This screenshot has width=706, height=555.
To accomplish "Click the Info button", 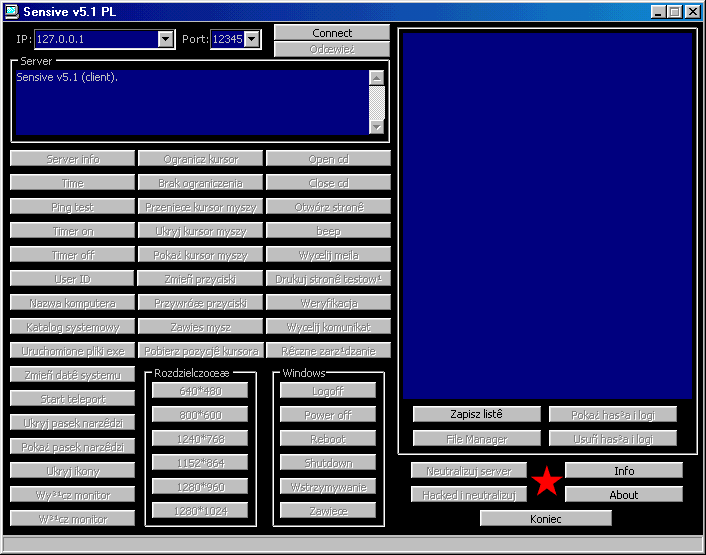I will (623, 470).
